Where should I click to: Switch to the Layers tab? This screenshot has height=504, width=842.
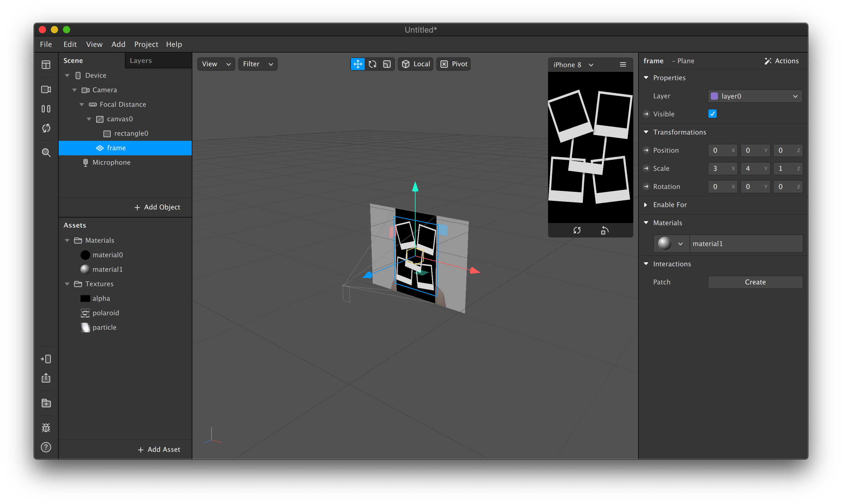tap(140, 60)
